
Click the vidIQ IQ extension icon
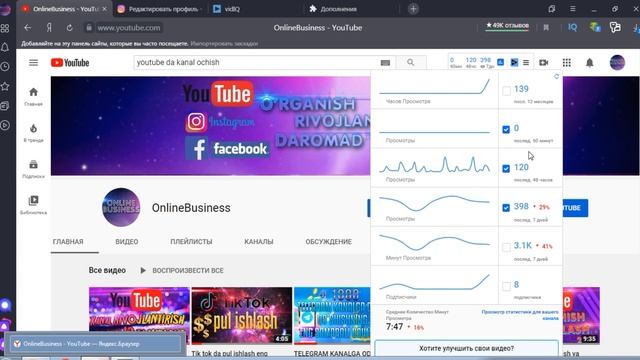pos(572,27)
